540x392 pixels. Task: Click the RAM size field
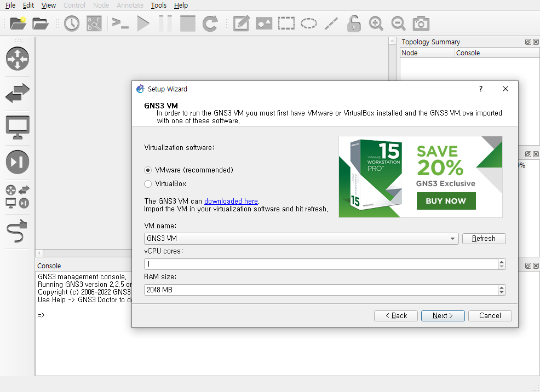(x=321, y=290)
